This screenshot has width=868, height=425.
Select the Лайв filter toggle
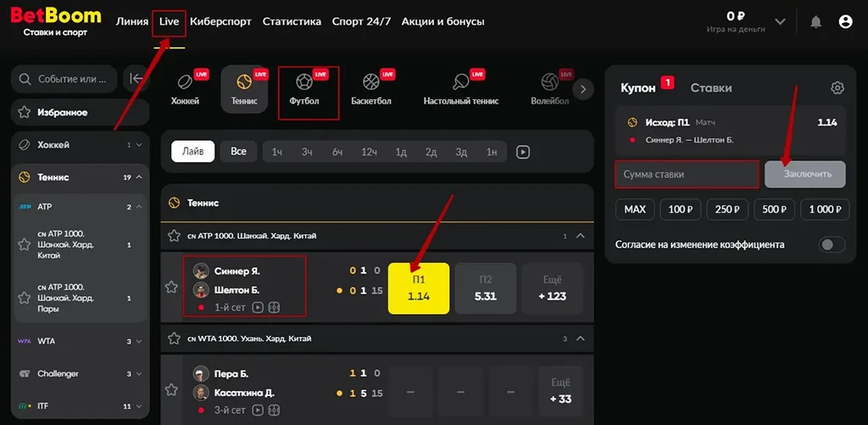[x=192, y=152]
